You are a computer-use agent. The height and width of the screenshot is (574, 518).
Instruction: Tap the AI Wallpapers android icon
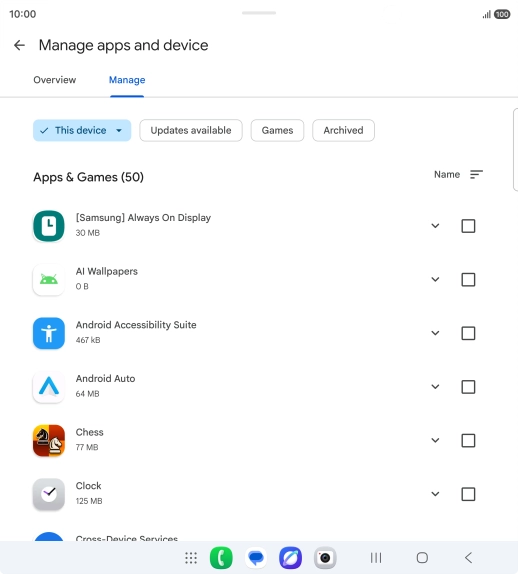click(x=49, y=280)
